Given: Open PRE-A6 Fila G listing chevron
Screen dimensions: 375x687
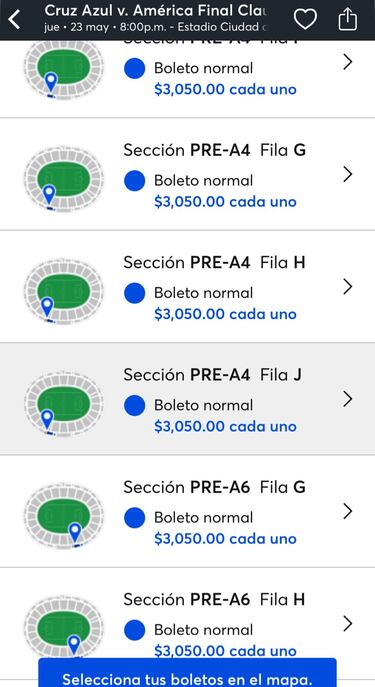Looking at the screenshot, I should [x=347, y=511].
